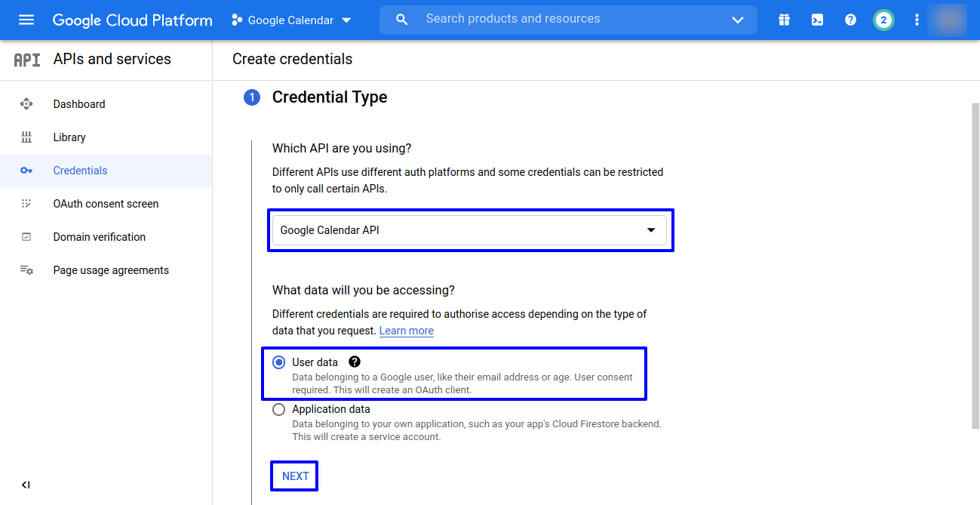This screenshot has width=980, height=505.
Task: Select the User data radio button
Action: click(x=279, y=362)
